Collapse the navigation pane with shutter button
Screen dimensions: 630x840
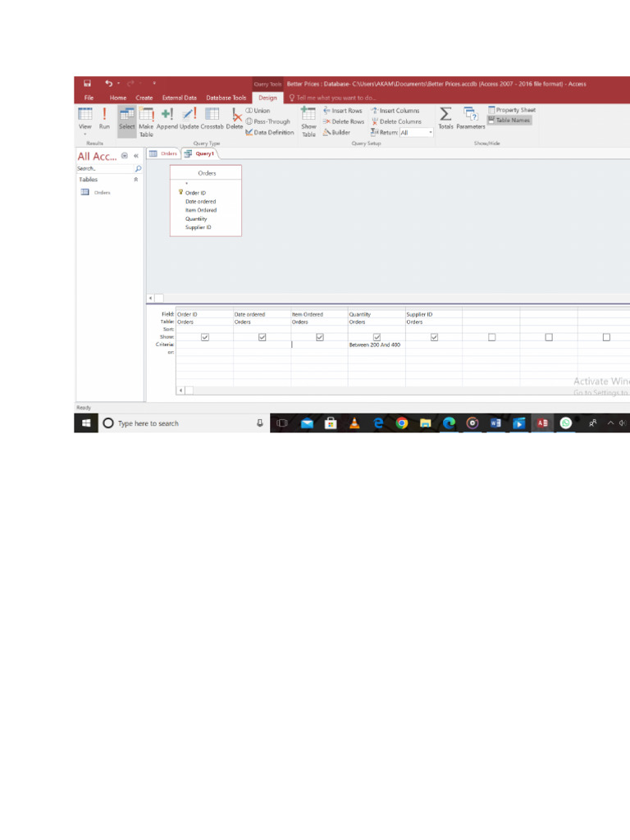pyautogui.click(x=136, y=156)
